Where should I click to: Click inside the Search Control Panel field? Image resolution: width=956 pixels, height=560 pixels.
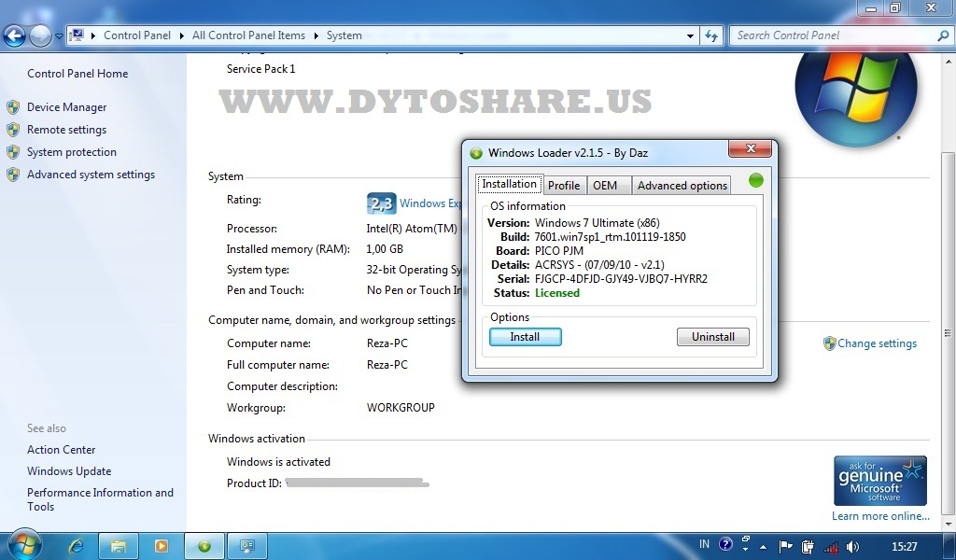pyautogui.click(x=831, y=35)
